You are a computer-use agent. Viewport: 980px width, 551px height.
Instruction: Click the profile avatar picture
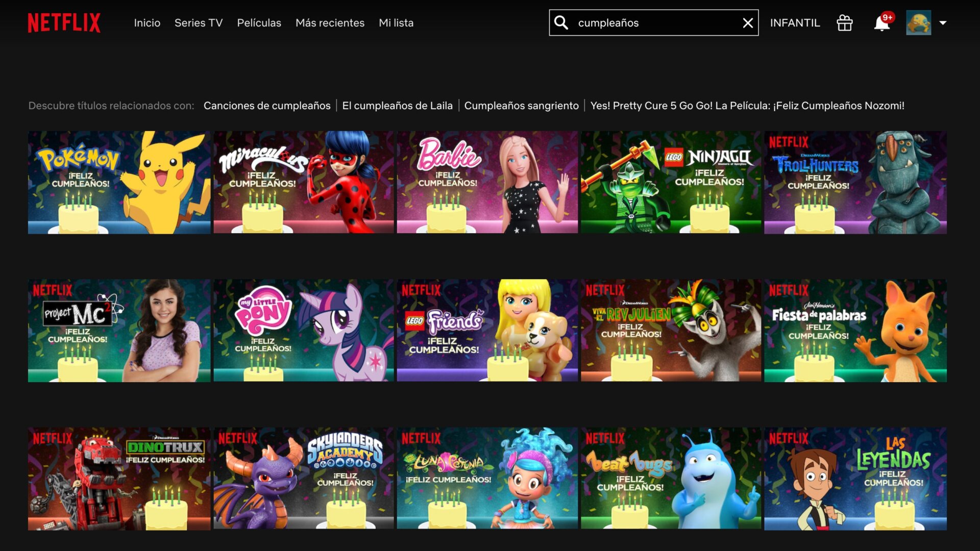click(918, 23)
